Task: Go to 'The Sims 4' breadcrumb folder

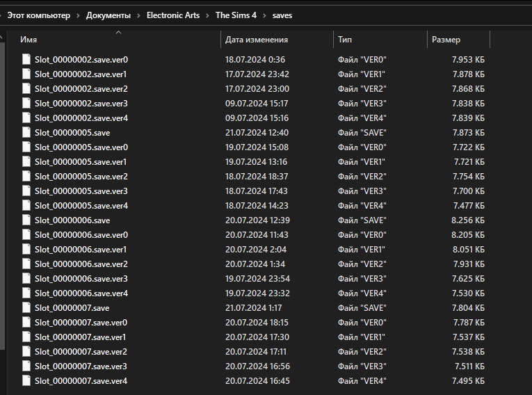Action: point(236,15)
